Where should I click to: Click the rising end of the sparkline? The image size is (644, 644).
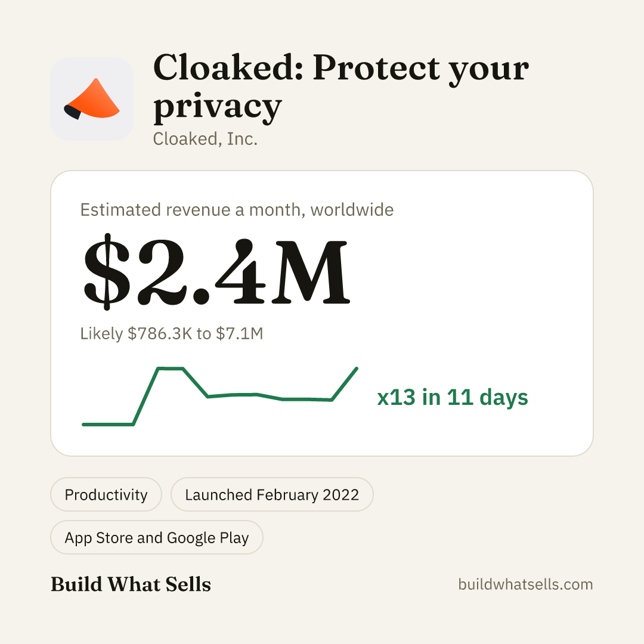[x=345, y=383]
